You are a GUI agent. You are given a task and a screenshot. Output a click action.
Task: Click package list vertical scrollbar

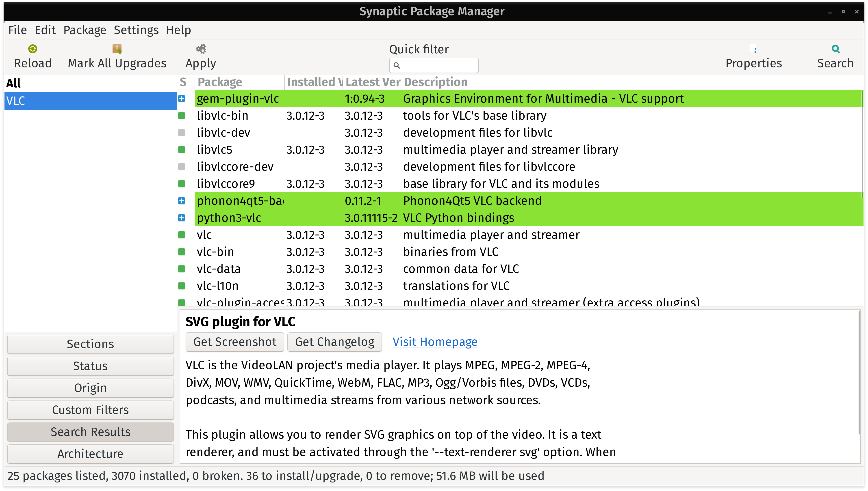click(862, 145)
